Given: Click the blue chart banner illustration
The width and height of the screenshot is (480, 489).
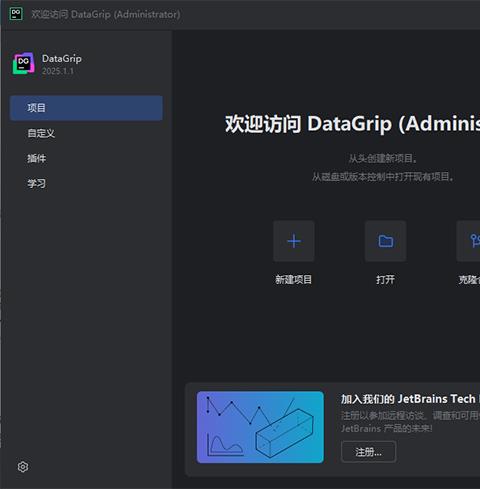Looking at the screenshot, I should tap(260, 427).
